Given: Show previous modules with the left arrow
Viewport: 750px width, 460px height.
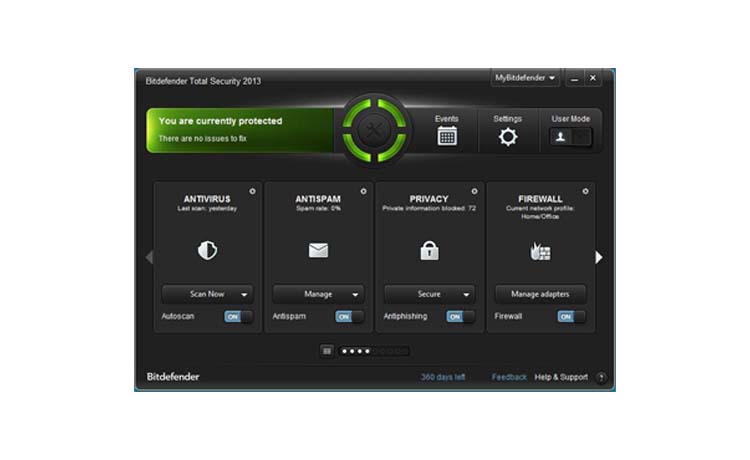Looking at the screenshot, I should pyautogui.click(x=149, y=257).
